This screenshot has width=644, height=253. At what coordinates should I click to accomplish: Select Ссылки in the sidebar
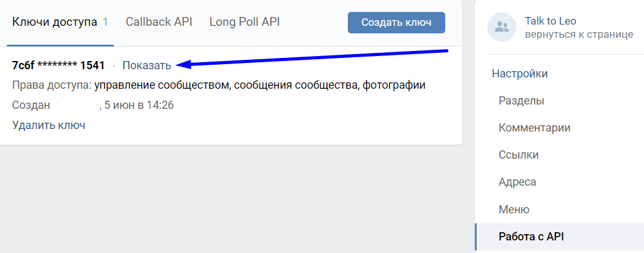519,155
